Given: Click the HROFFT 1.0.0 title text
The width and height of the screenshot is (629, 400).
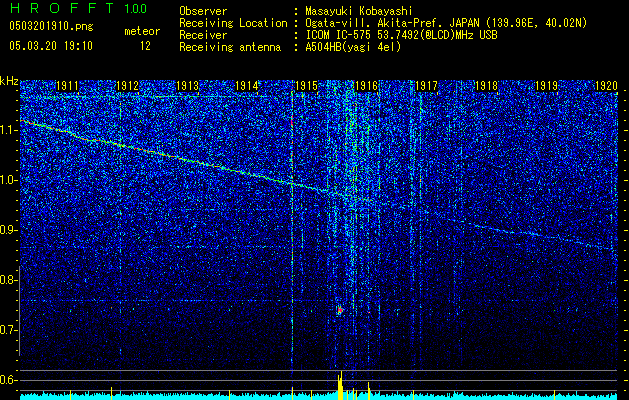Looking at the screenshot, I should 78,8.
